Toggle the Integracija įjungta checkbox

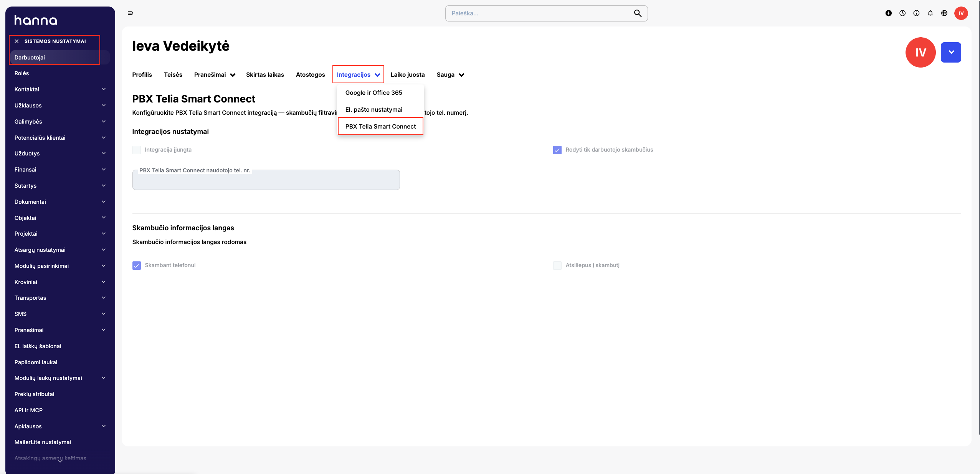point(137,150)
